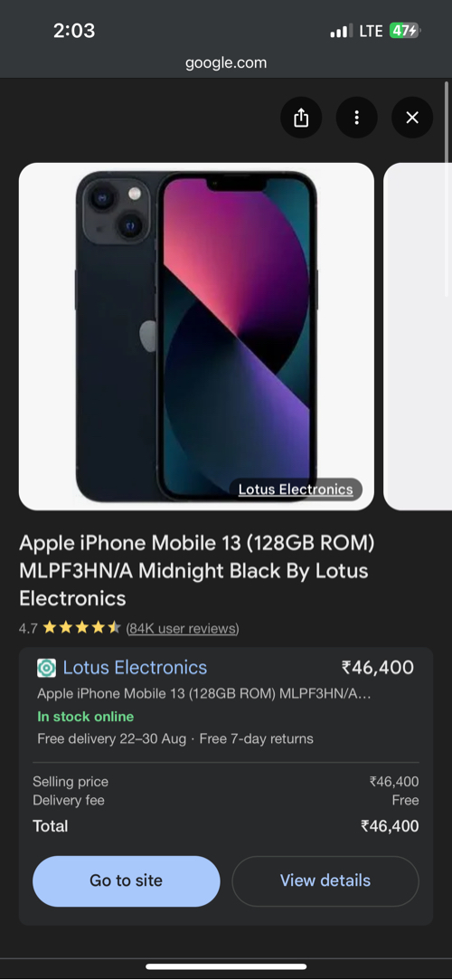Image resolution: width=452 pixels, height=980 pixels.
Task: Tap the Lotus Electronics image caption label
Action: point(296,490)
